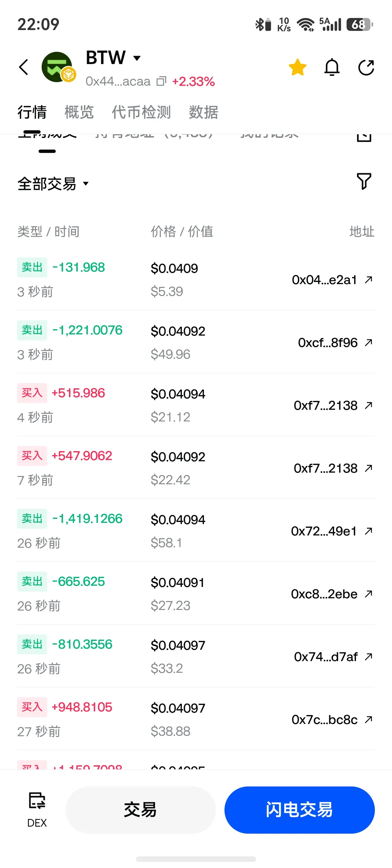Tap the share refresh icon at top right

(x=366, y=67)
